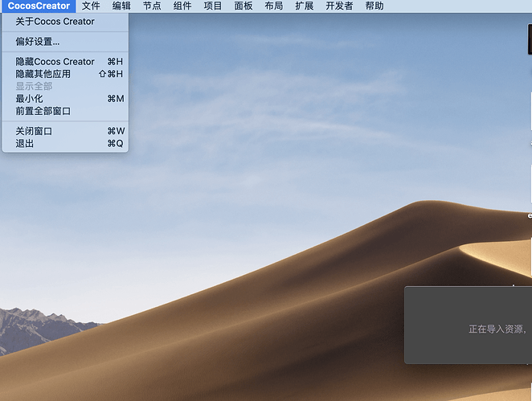Open the CocosCreator application menu
Viewport: 532px width, 401px height.
pos(39,6)
